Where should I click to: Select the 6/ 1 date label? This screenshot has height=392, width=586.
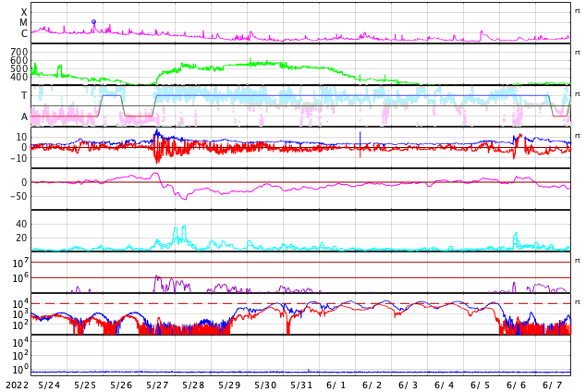tap(336, 385)
